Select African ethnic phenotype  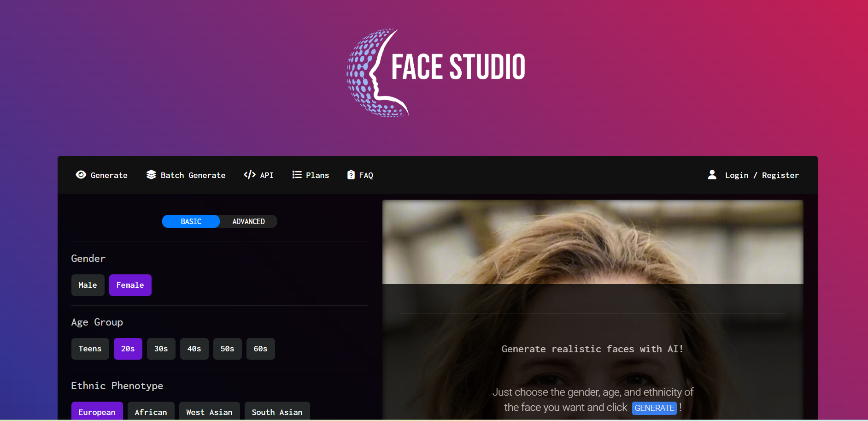point(151,412)
